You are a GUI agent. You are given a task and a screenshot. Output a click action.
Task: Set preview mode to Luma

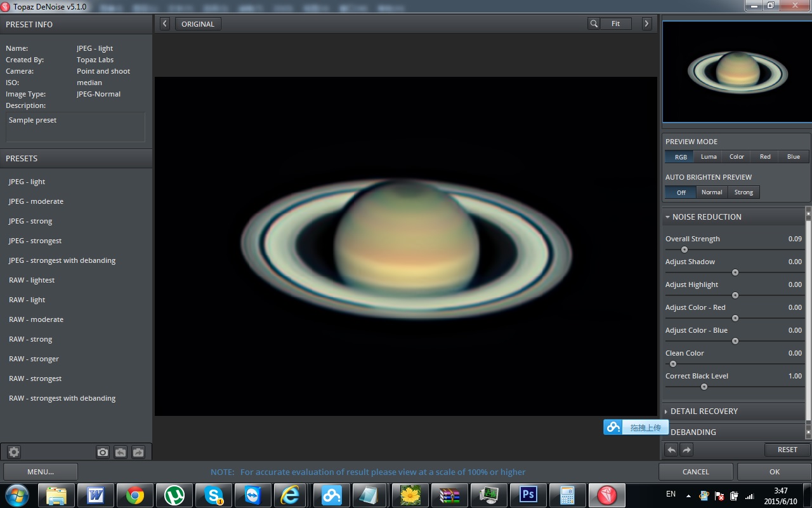click(x=709, y=157)
